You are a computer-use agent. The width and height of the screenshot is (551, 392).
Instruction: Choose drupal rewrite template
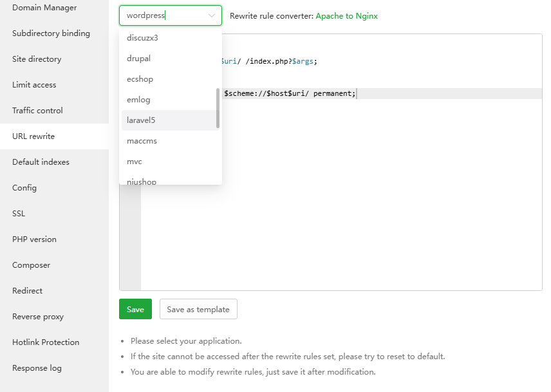pyautogui.click(x=139, y=59)
